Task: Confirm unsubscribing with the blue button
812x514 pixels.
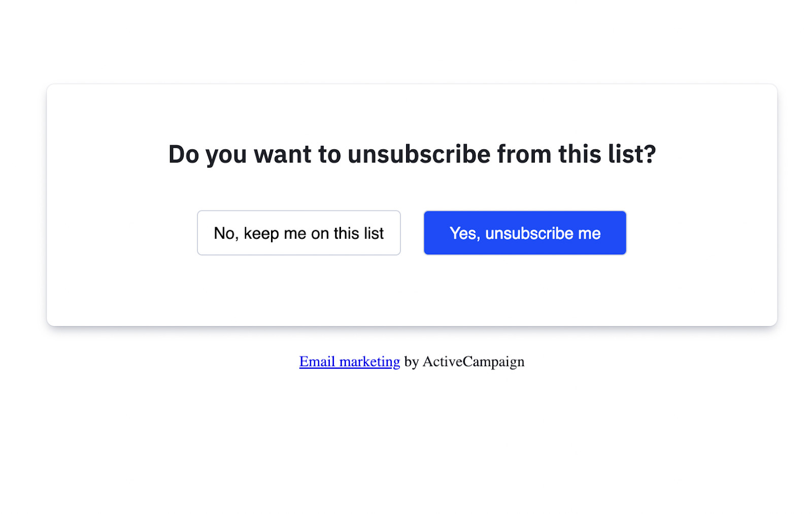Action: pyautogui.click(x=525, y=233)
